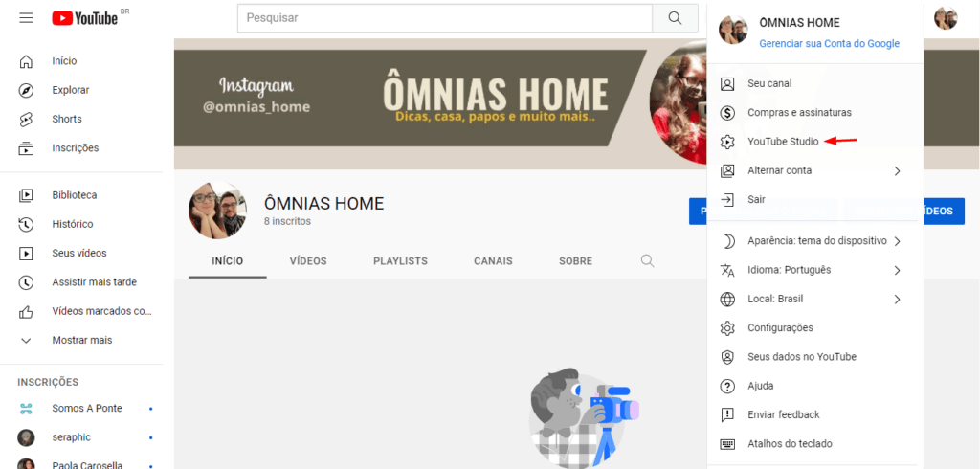This screenshot has height=469, width=980.
Task: Click the YouTube Studio gear icon
Action: point(727,142)
